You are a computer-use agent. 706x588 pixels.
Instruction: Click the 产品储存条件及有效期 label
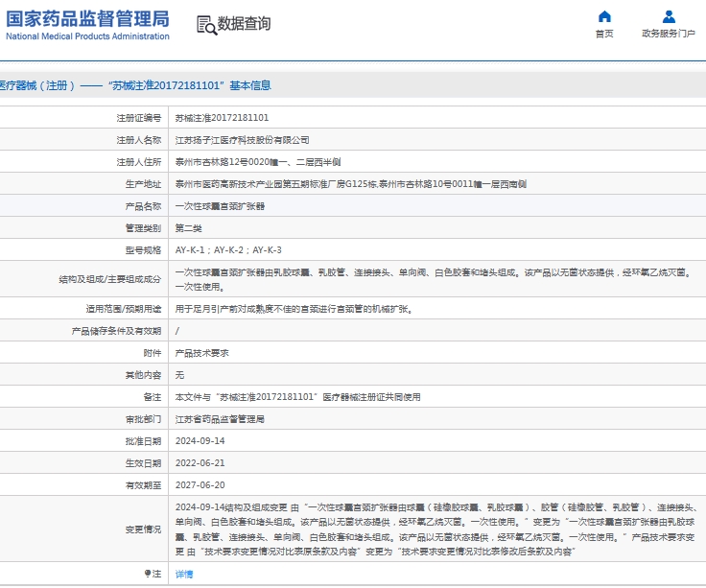tap(116, 331)
